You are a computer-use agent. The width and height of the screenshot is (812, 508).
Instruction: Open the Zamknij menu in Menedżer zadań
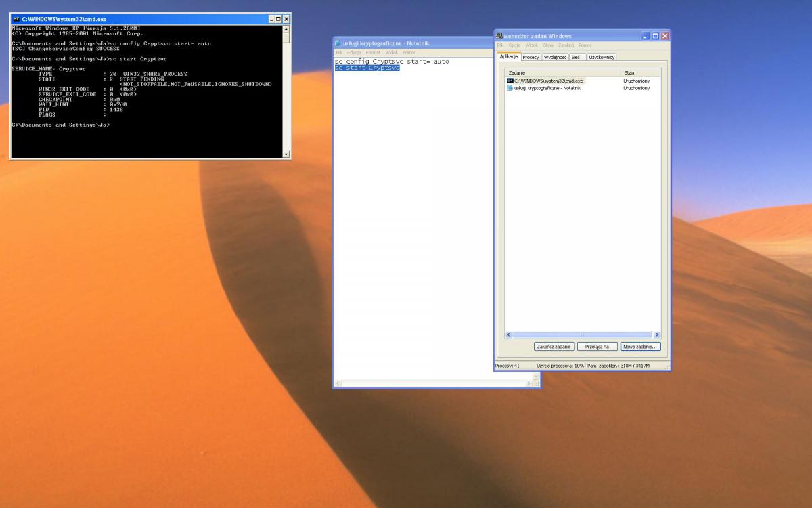pos(566,45)
